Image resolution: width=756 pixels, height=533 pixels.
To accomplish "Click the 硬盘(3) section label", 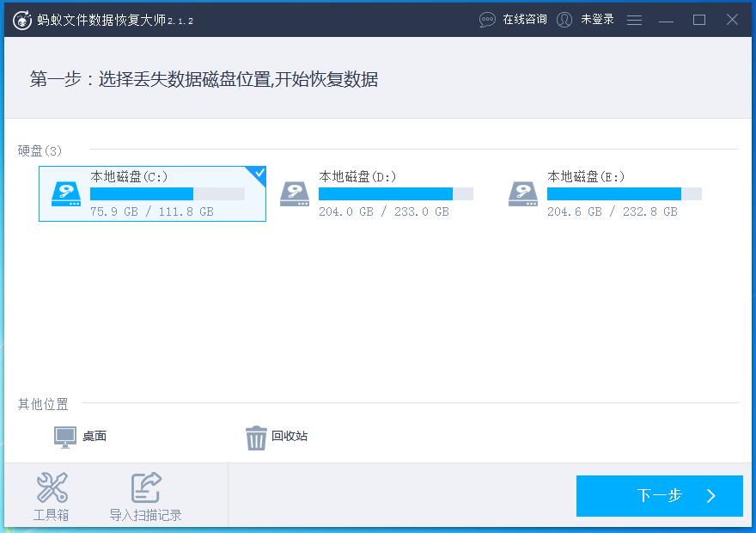I will 37,149.
